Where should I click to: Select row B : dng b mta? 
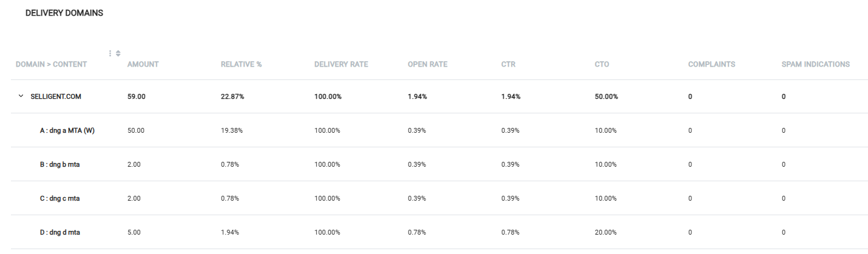[59, 164]
